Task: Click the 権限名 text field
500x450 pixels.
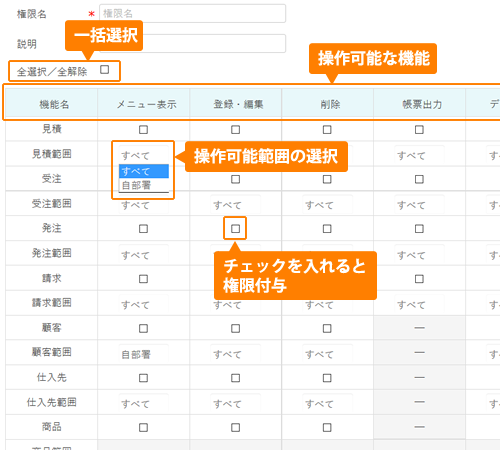Action: tap(192, 13)
